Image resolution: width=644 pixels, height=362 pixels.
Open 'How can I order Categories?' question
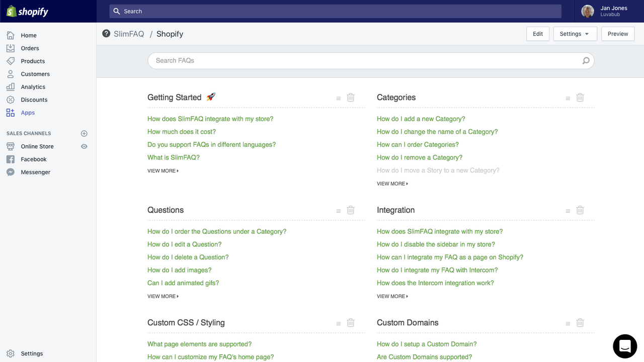[418, 145]
